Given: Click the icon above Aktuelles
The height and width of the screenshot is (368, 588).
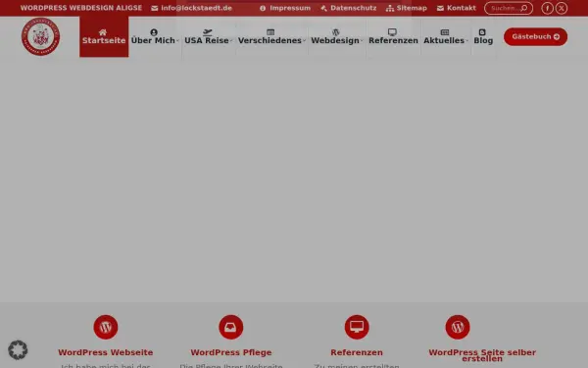Looking at the screenshot, I should coord(445,32).
